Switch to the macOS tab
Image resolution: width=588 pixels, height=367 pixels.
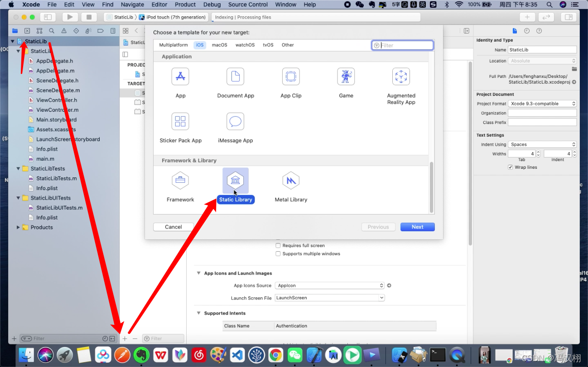click(220, 45)
